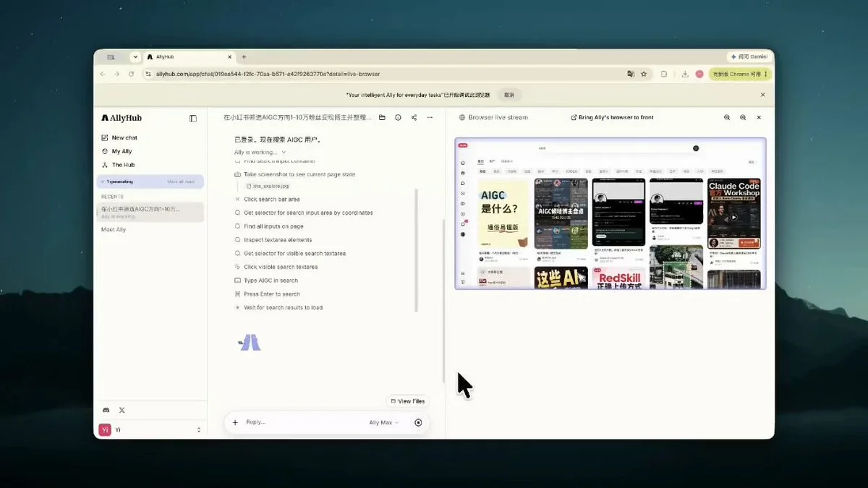Image resolution: width=868 pixels, height=488 pixels.
Task: Open The Hub section
Action: [118, 165]
